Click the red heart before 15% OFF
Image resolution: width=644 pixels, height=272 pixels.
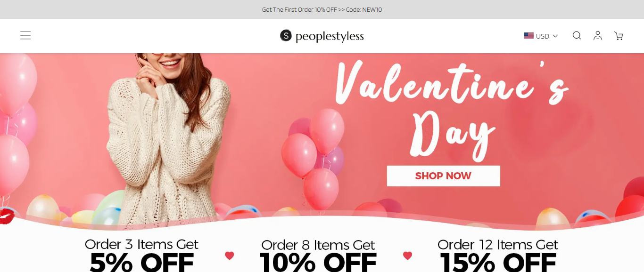click(x=407, y=256)
